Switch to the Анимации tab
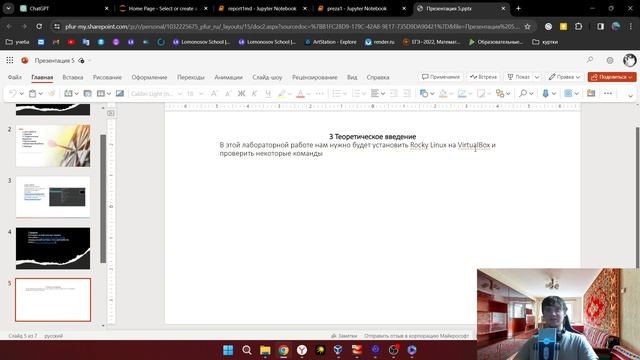This screenshot has height=360, width=640. [x=228, y=77]
